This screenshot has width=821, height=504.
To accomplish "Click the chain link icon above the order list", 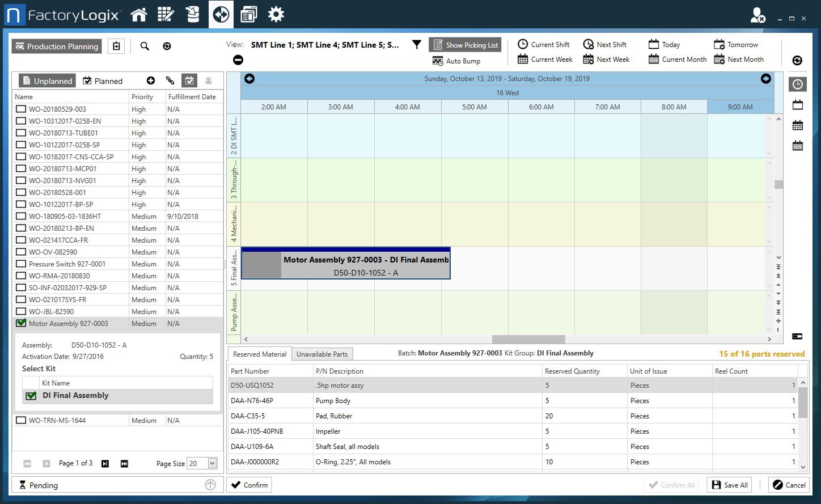I will (170, 81).
